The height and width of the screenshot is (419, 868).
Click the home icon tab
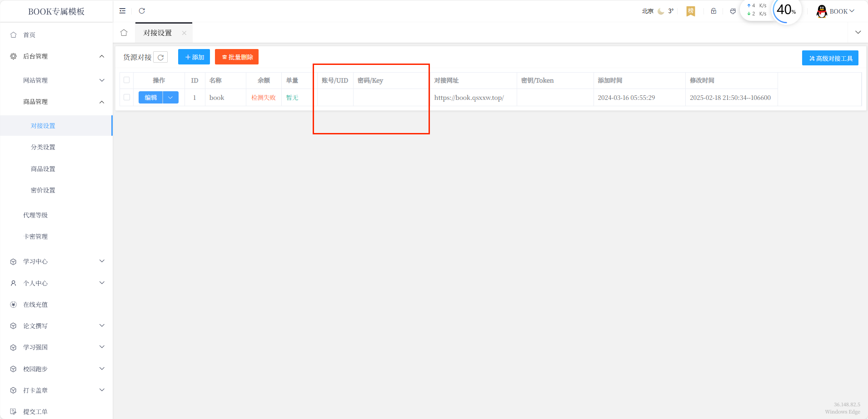point(124,33)
